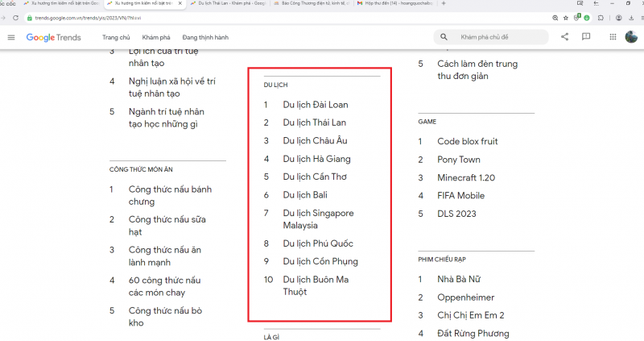This screenshot has height=341, width=644.
Task: Click the share icon in header
Action: click(564, 37)
